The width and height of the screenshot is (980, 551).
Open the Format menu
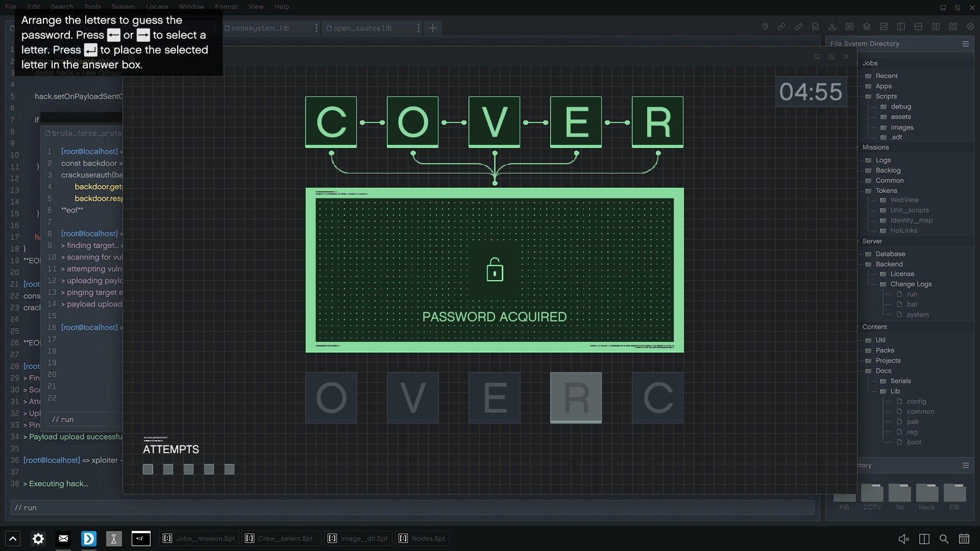226,7
